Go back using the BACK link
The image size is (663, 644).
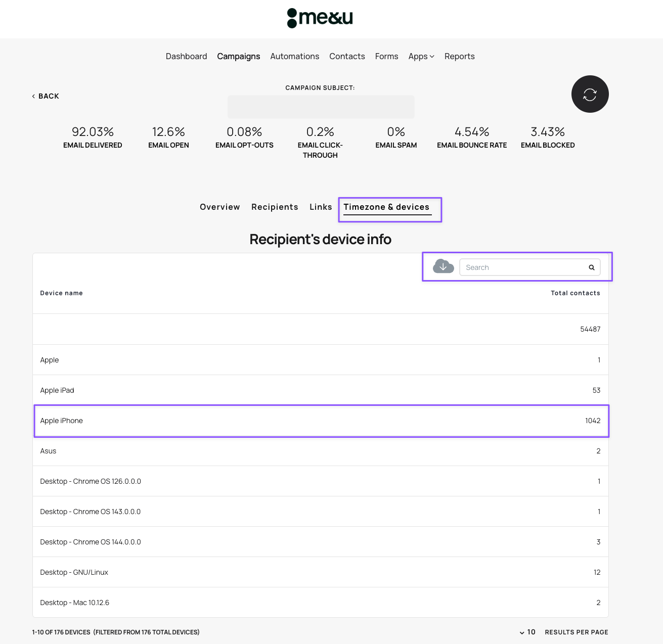(46, 96)
